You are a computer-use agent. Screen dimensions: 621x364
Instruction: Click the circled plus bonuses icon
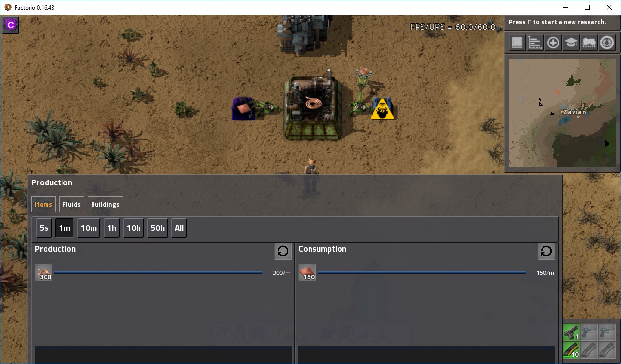pyautogui.click(x=553, y=43)
